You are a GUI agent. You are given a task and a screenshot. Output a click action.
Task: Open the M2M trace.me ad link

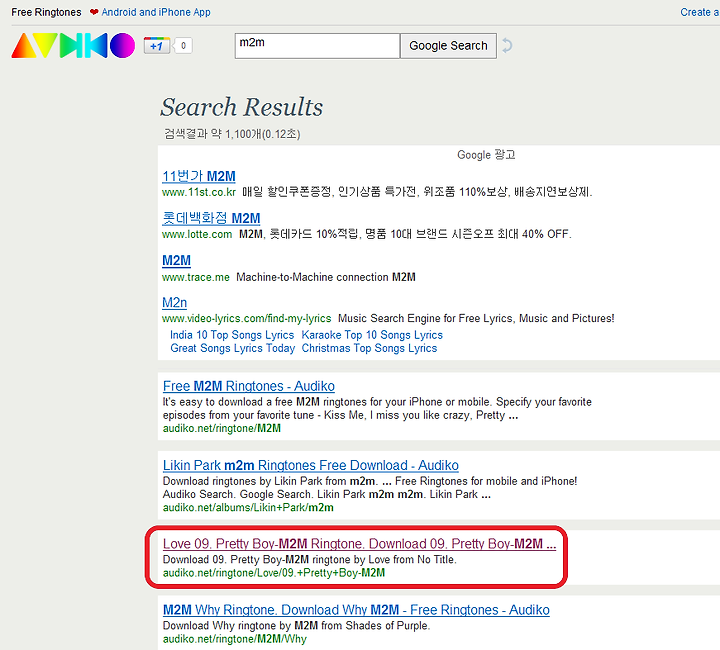click(x=176, y=260)
